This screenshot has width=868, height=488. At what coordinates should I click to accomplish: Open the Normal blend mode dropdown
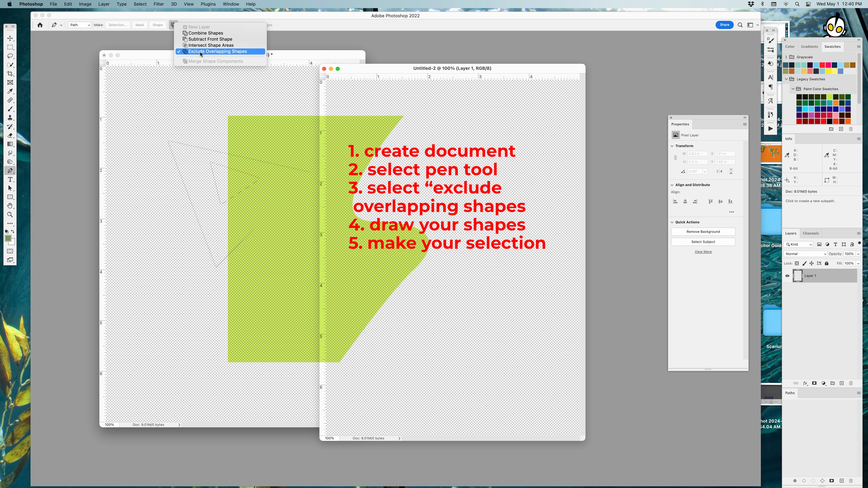tap(805, 254)
